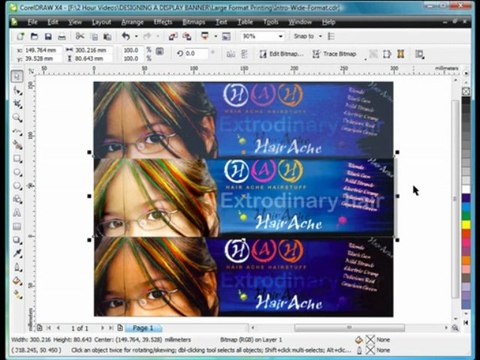The height and width of the screenshot is (360, 480).
Task: Pick the No Color swatch in palette
Action: pyautogui.click(x=466, y=91)
